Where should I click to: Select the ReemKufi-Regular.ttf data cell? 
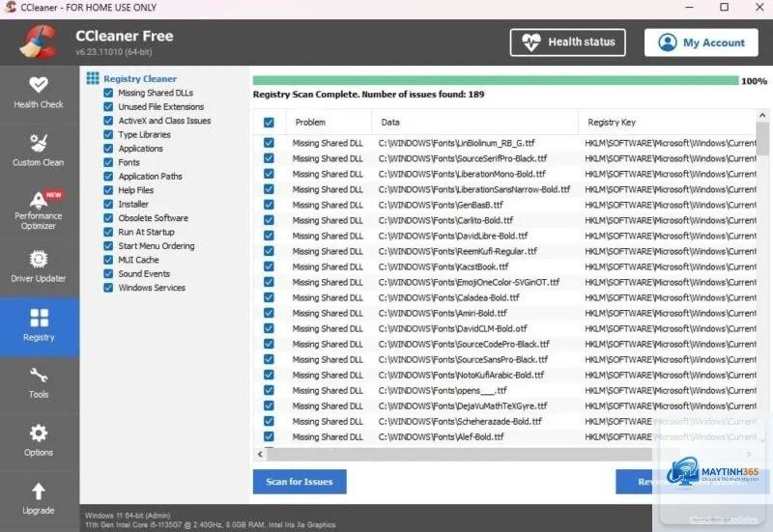(x=457, y=251)
